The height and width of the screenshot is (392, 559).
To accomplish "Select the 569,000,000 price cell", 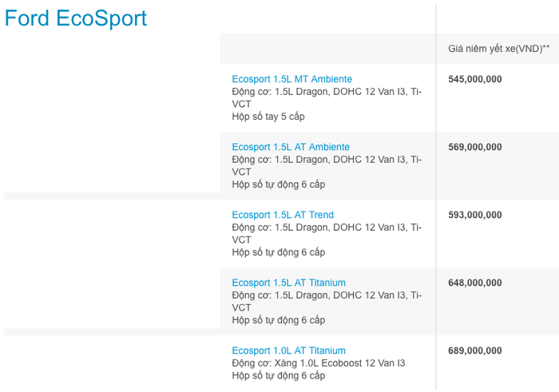I will coord(475,147).
